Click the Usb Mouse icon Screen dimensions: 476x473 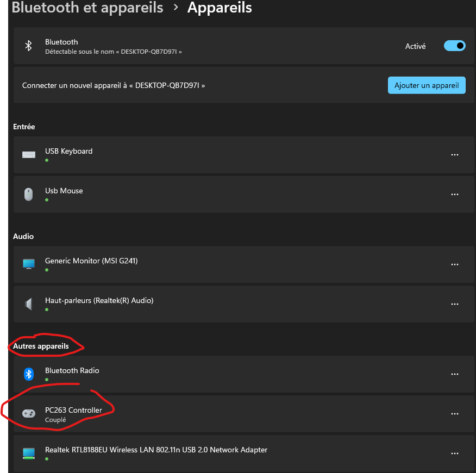coord(29,194)
